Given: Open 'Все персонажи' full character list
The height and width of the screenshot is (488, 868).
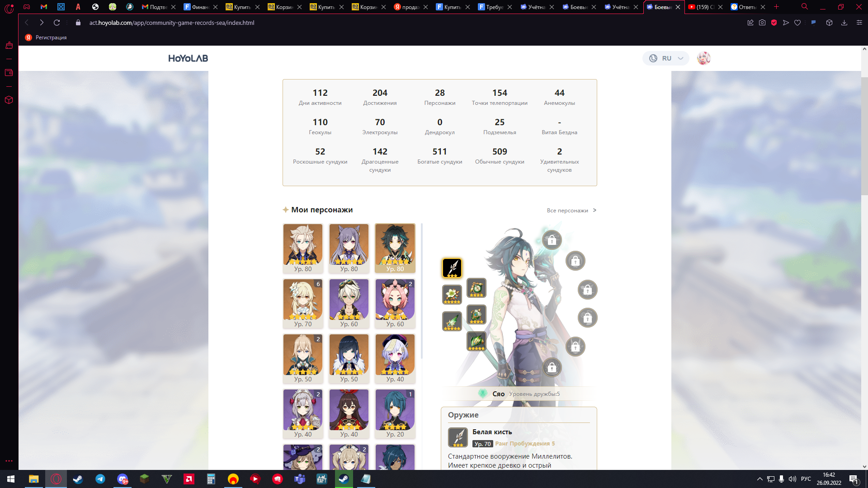Looking at the screenshot, I should tap(567, 211).
